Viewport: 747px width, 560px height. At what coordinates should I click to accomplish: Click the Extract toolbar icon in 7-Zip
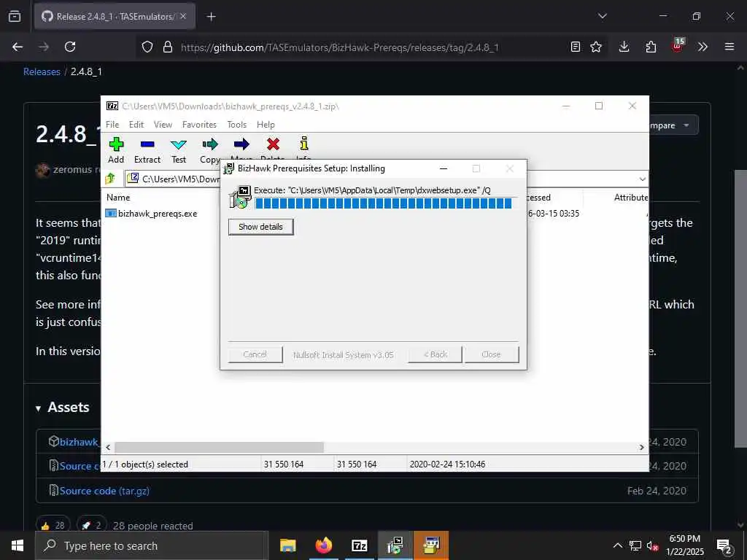coord(147,150)
